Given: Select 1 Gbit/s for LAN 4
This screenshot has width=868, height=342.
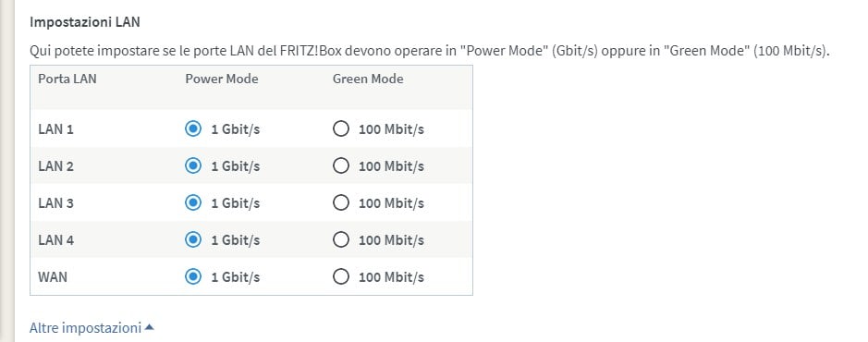Looking at the screenshot, I should coord(192,239).
